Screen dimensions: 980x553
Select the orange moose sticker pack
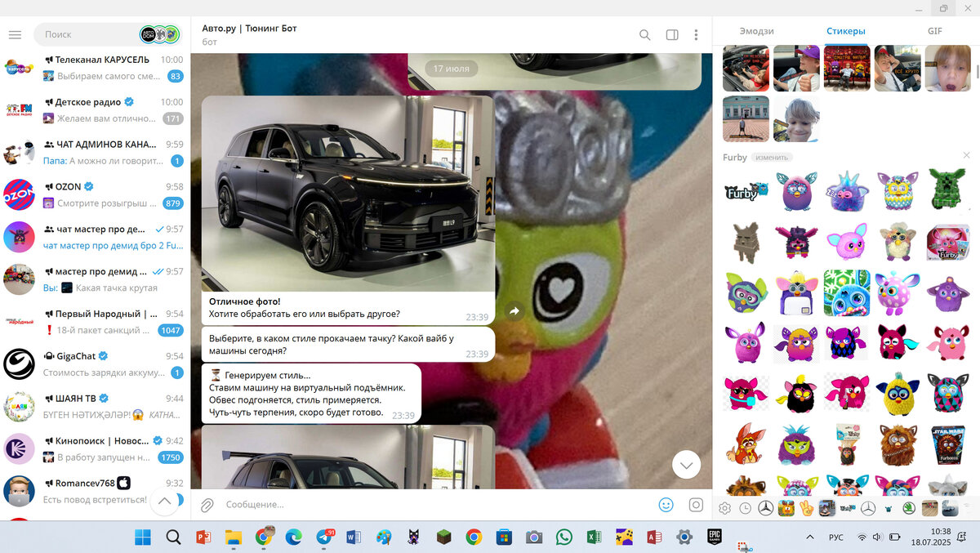coord(786,508)
